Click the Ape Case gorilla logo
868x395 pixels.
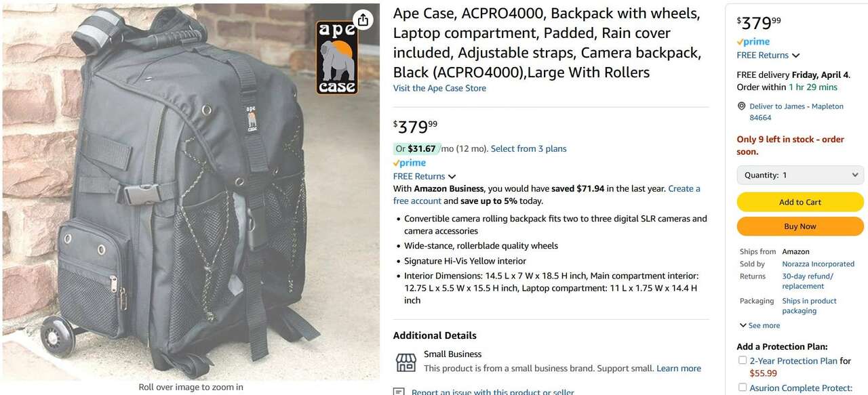pos(336,58)
